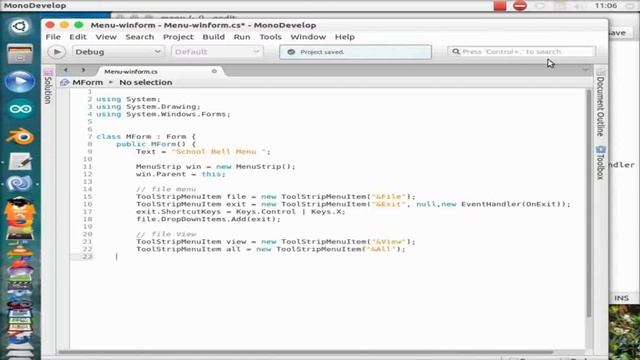The width and height of the screenshot is (640, 360).
Task: Minimize the MonoDevelop window with yellow button
Action: coord(64,25)
